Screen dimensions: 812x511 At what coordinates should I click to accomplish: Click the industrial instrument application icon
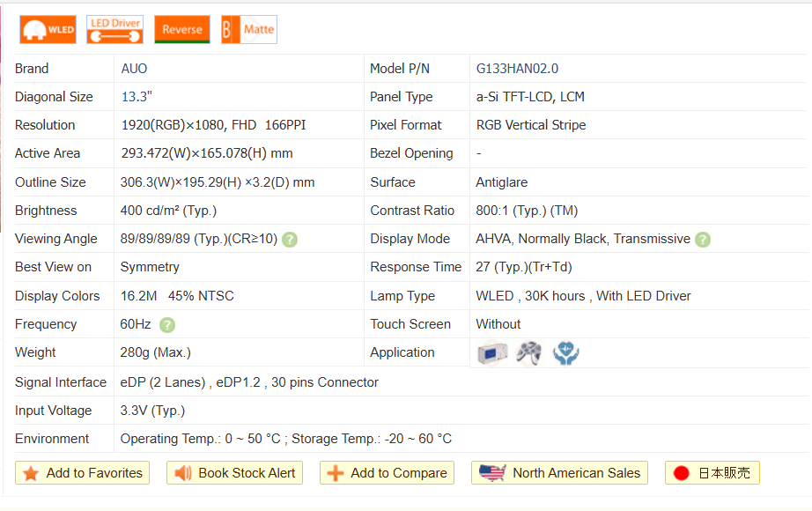[x=491, y=353]
